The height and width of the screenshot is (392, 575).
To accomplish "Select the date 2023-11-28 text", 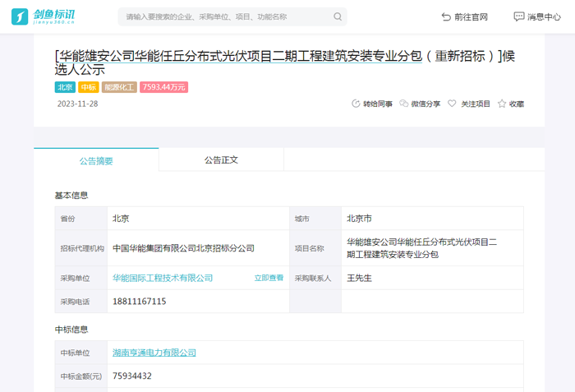I will 77,104.
